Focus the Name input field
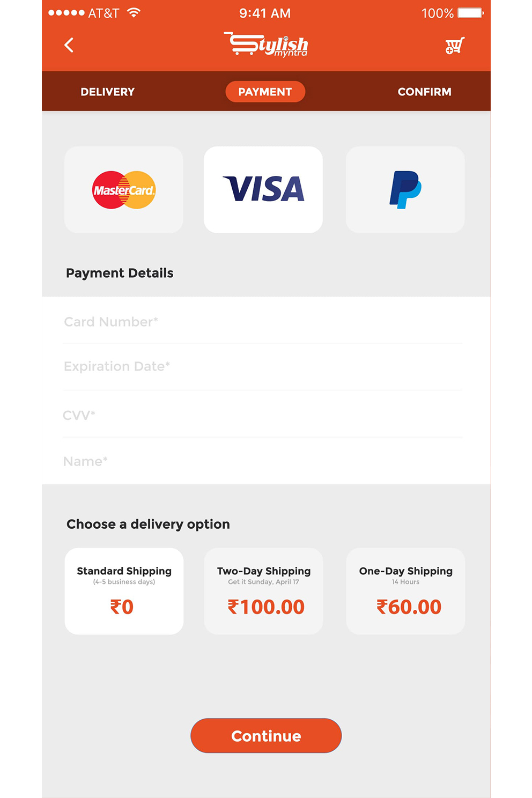This screenshot has width=532, height=798. click(x=263, y=461)
